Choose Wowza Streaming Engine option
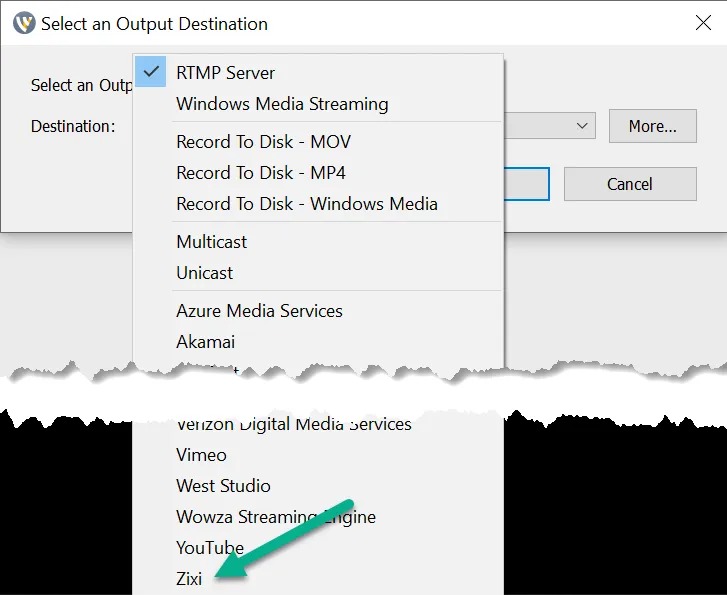The width and height of the screenshot is (727, 595). tap(318, 517)
